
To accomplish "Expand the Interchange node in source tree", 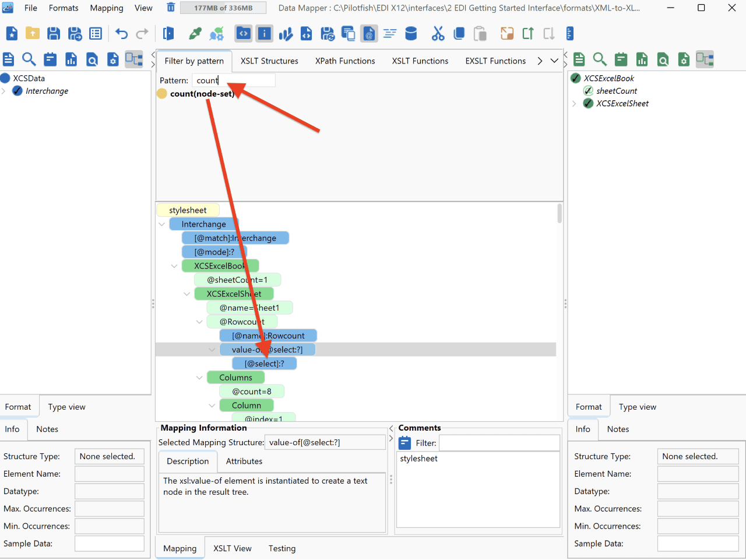I will [x=4, y=91].
